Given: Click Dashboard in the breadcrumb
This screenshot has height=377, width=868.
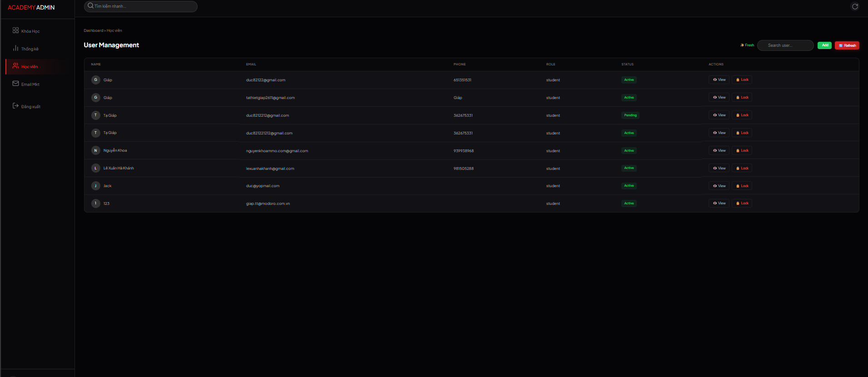Looking at the screenshot, I should 93,30.
